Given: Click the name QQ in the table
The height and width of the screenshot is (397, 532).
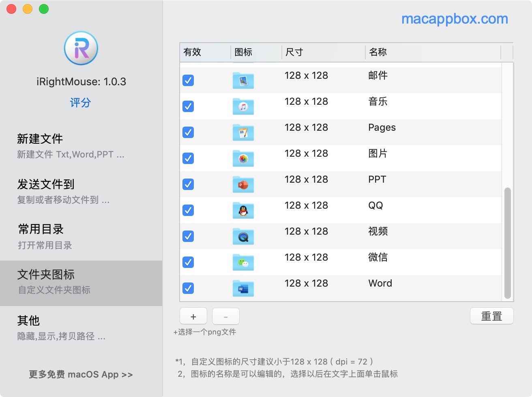Looking at the screenshot, I should point(375,205).
